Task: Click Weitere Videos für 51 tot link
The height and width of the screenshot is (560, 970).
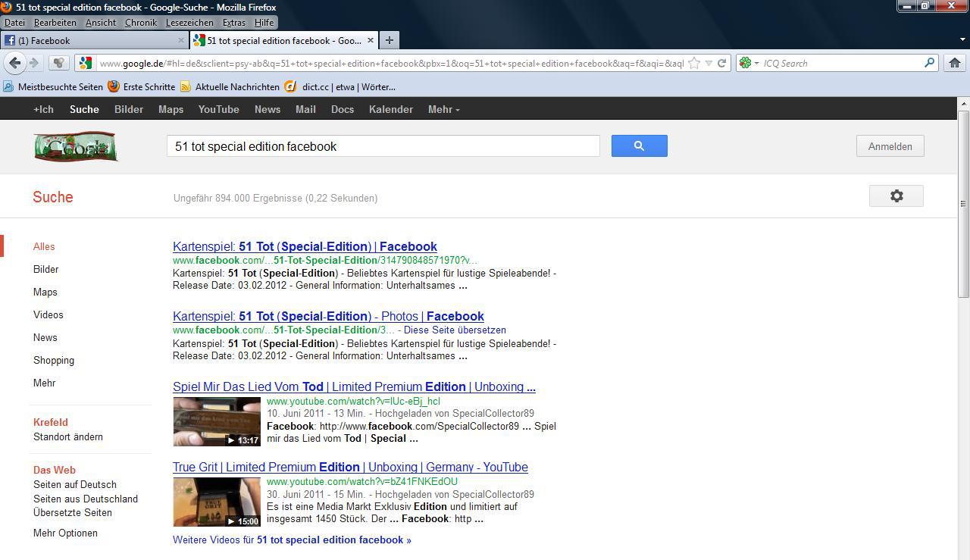Action: 292,540
